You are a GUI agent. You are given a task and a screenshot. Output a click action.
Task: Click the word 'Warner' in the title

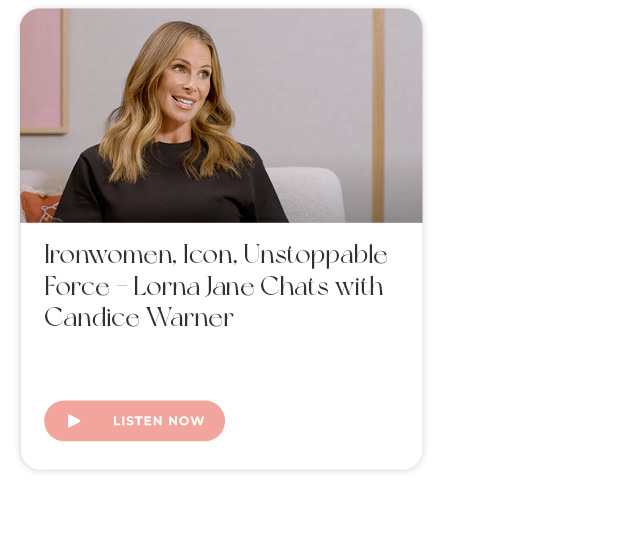pos(190,317)
